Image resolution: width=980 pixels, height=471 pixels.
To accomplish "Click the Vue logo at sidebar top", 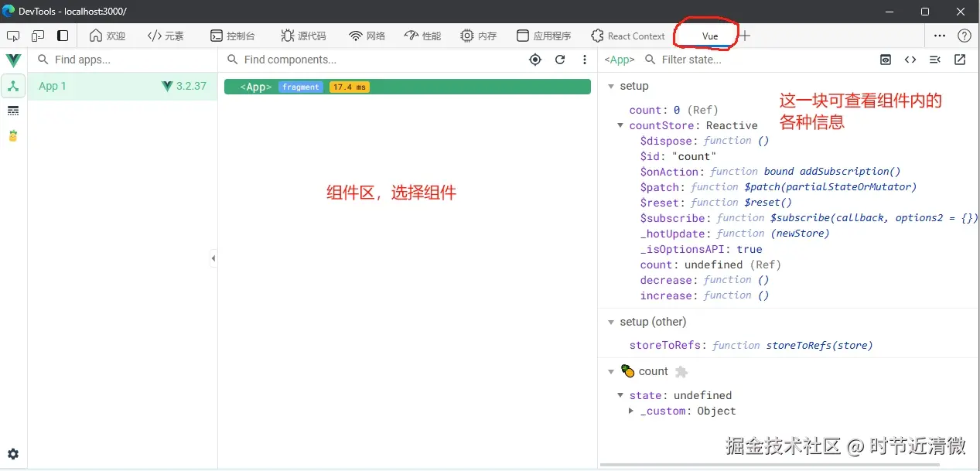I will (x=13, y=60).
